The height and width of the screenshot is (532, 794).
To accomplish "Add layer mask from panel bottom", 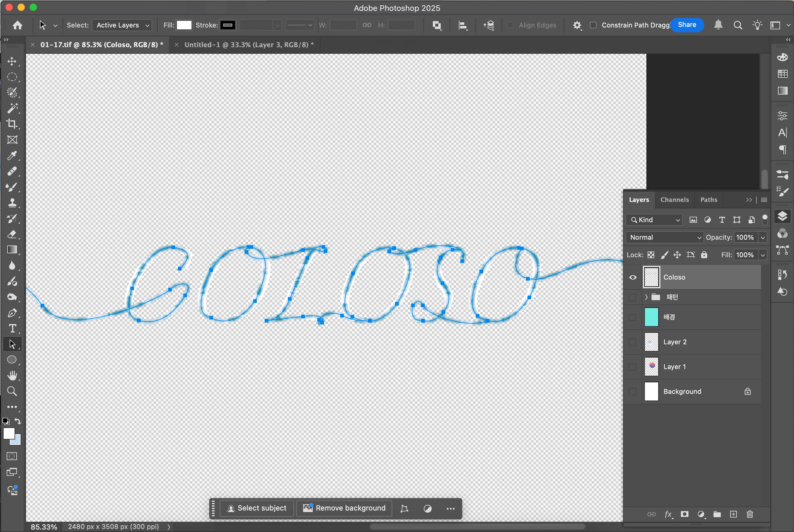I will (x=685, y=514).
